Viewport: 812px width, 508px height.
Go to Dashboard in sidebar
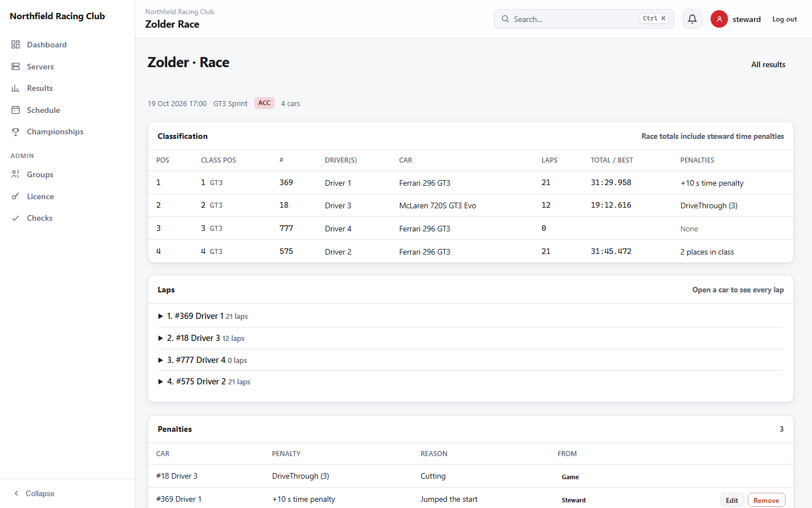point(47,45)
